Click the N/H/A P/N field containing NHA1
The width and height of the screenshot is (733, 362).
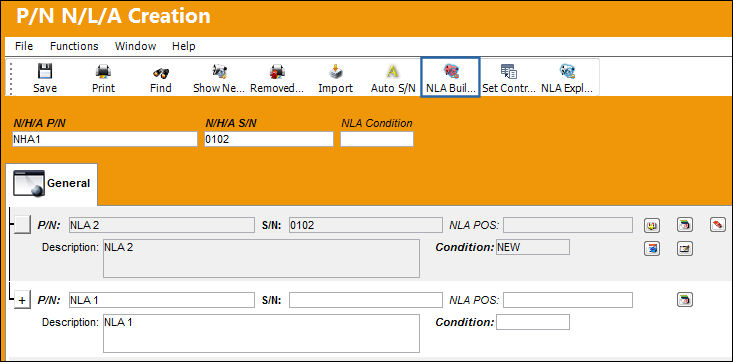pos(105,139)
